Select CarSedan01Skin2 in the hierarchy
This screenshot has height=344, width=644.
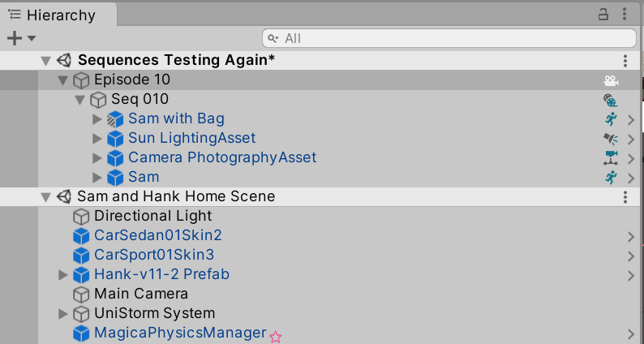(x=157, y=235)
